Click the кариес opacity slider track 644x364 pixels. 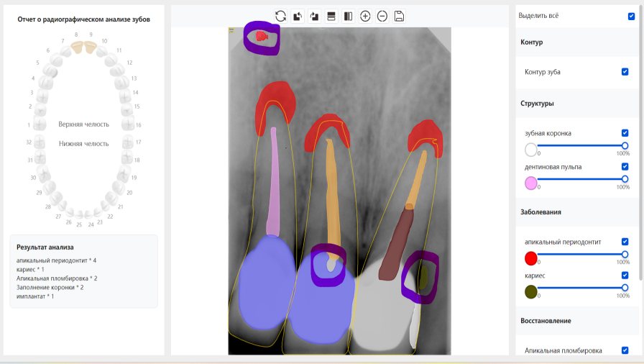[x=581, y=287]
